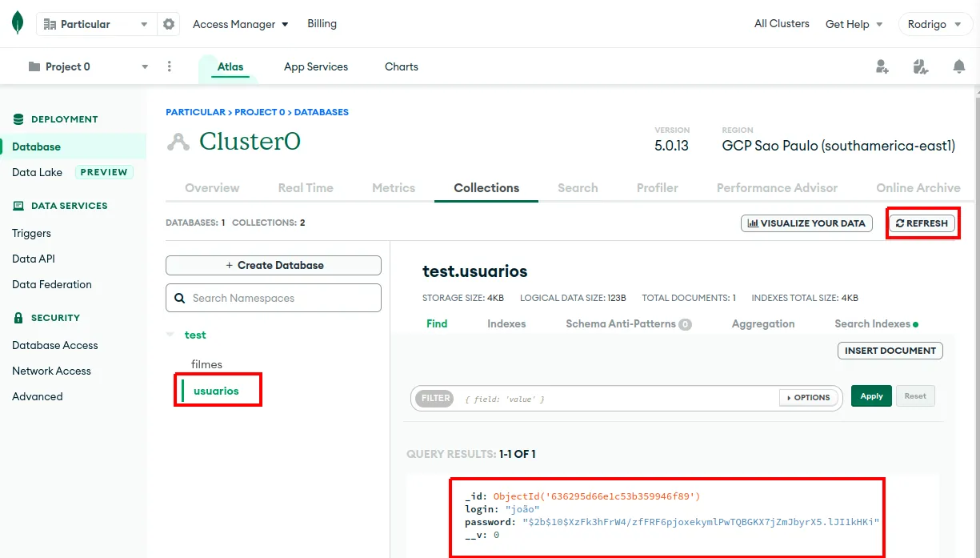This screenshot has height=558, width=980.
Task: Select the filmes collection
Action: (206, 364)
